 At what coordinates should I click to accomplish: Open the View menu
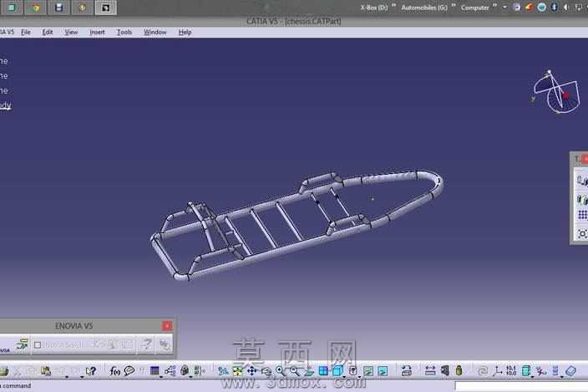(x=71, y=33)
